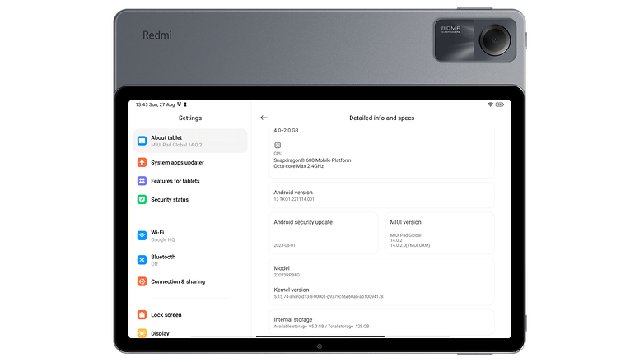Click the Features for tablets purple icon
644x362 pixels.
tap(142, 181)
